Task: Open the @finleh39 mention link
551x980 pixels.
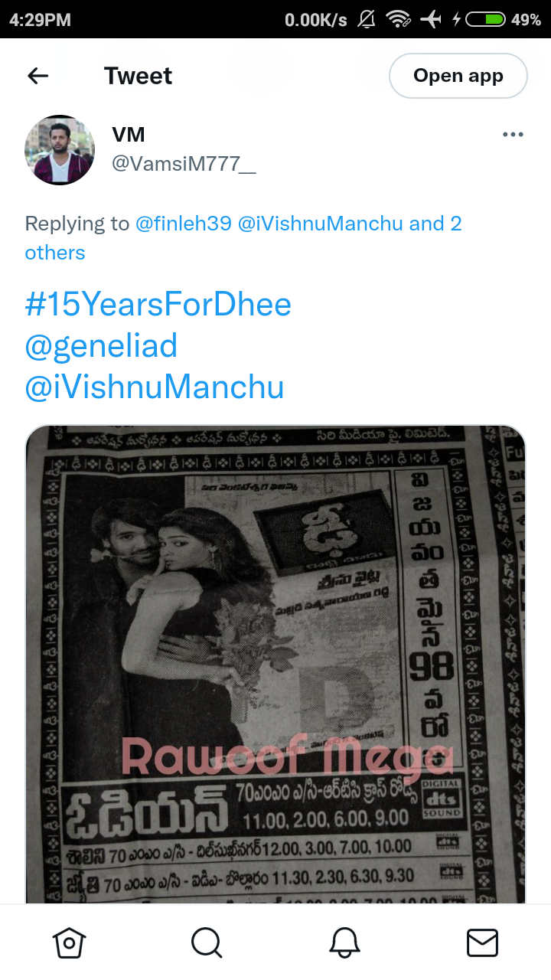Action: click(184, 224)
